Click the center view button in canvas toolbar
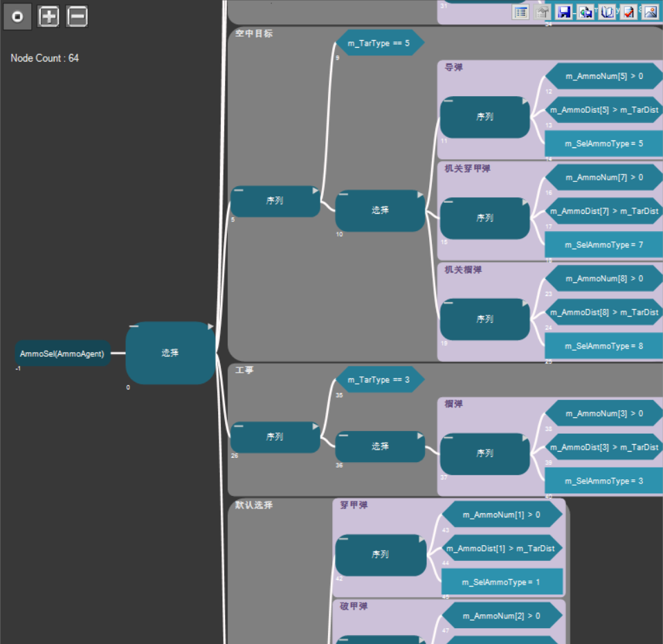Viewport: 663px width, 644px height. pos(17,17)
